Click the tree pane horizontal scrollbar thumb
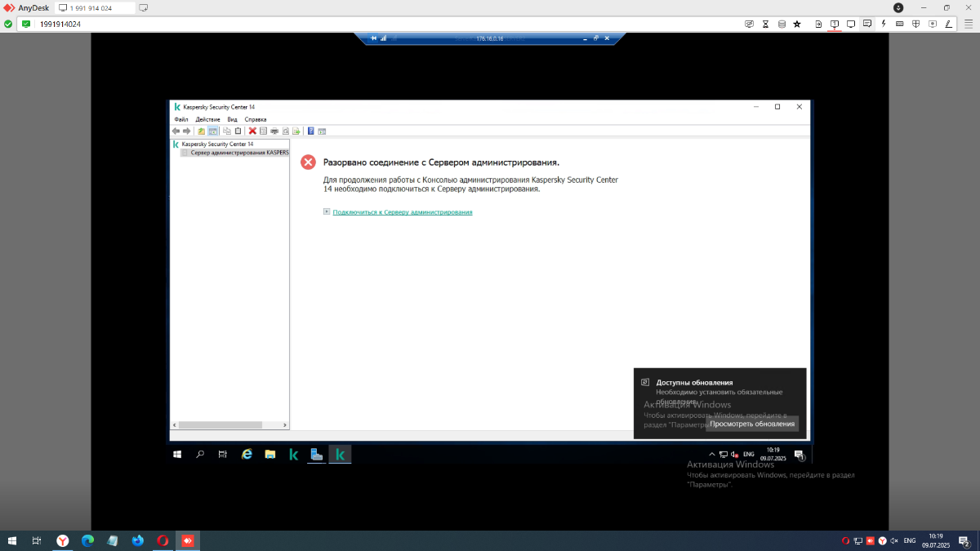Screen dimensions: 980x551 220,425
